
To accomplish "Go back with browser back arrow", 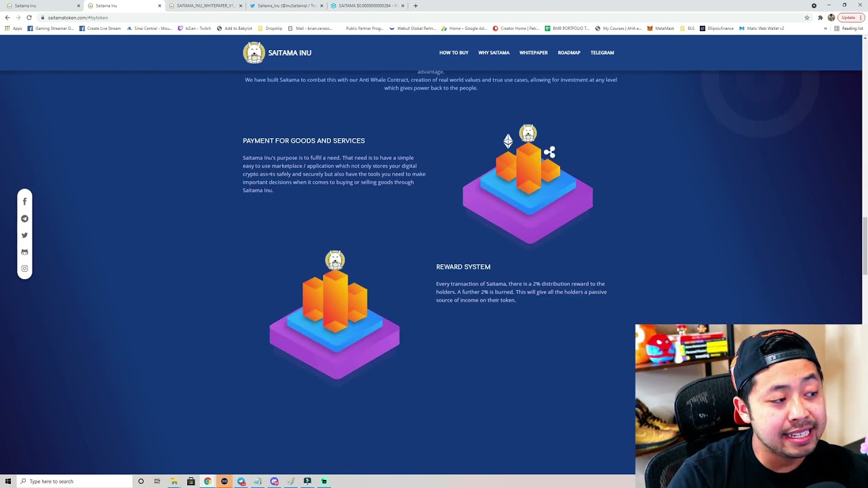I will pyautogui.click(x=7, y=18).
